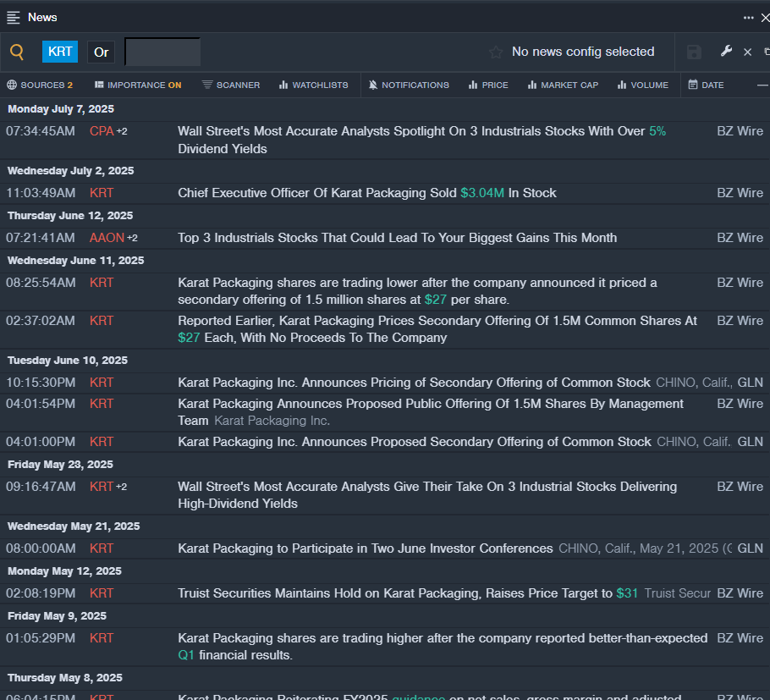Click the favorite star icon for news config

pos(496,52)
